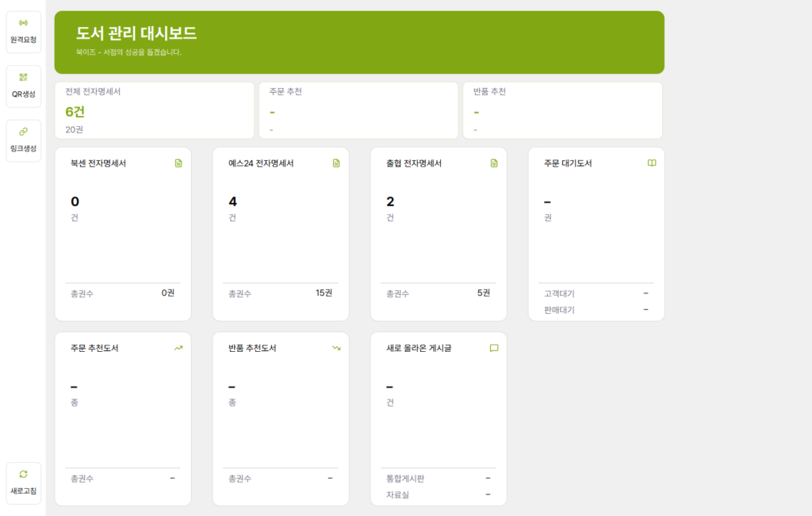Click document icon on 북센 전자명세서 card
The height and width of the screenshot is (516, 812).
[x=178, y=163]
